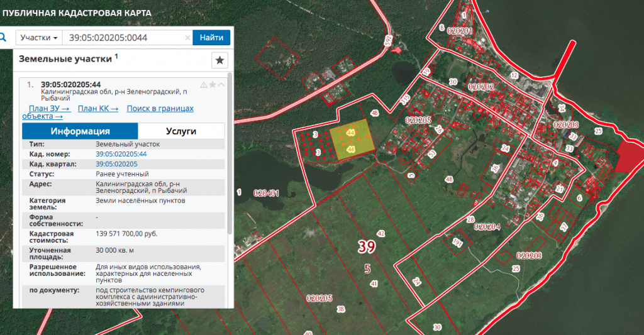
Task: Click Поиск в границах объекта link
Action: click(x=160, y=109)
